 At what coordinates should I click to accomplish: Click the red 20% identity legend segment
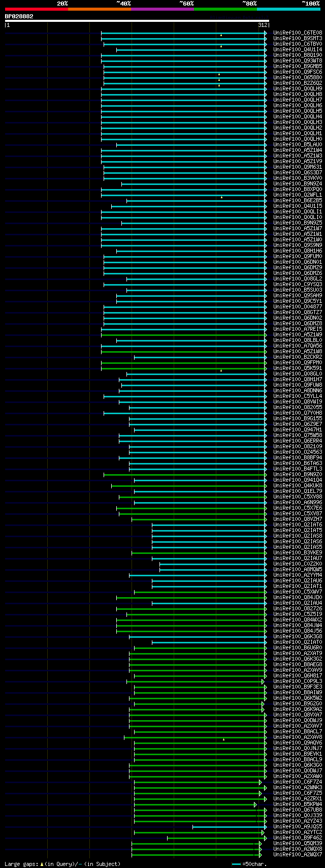point(37,9)
